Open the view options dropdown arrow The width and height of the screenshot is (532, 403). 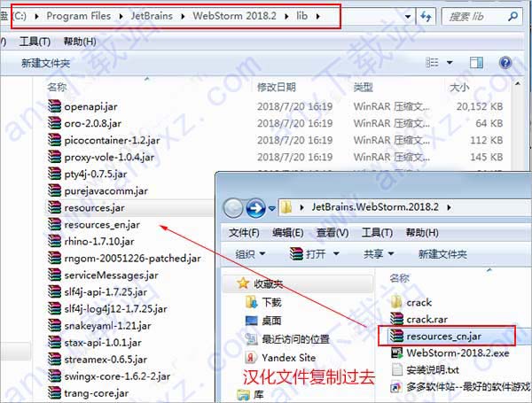point(450,63)
